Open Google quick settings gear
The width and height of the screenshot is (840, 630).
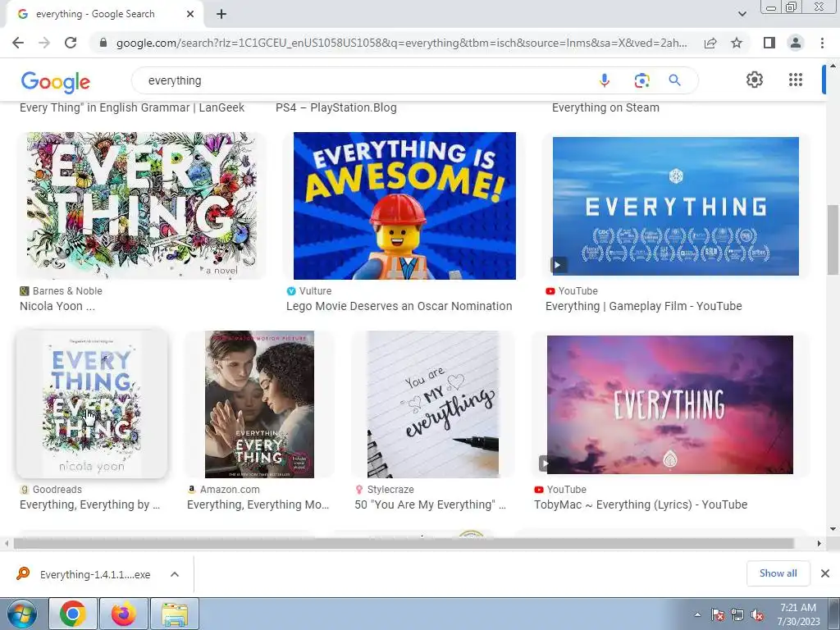pos(755,80)
